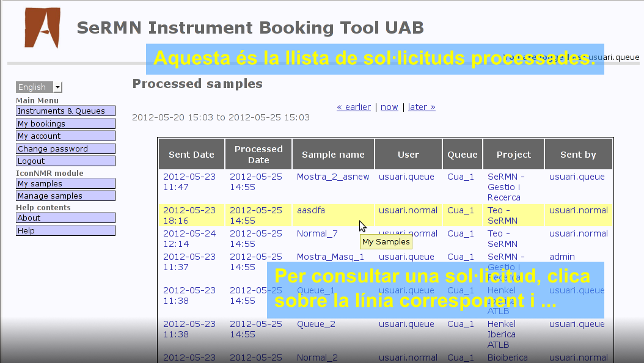Viewport: 644px width, 363px height.
Task: Click sent by admin in Mostra_Masq_1 row
Action: tap(562, 257)
